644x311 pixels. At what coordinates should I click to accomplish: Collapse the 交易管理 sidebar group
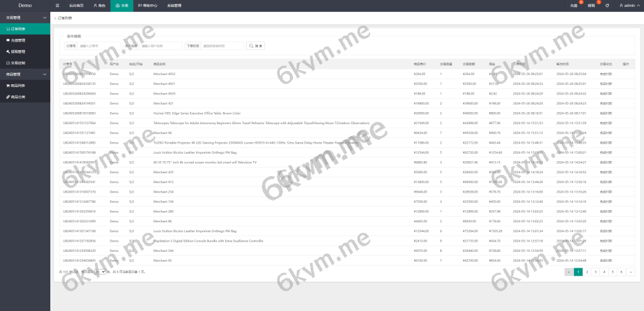click(x=25, y=17)
